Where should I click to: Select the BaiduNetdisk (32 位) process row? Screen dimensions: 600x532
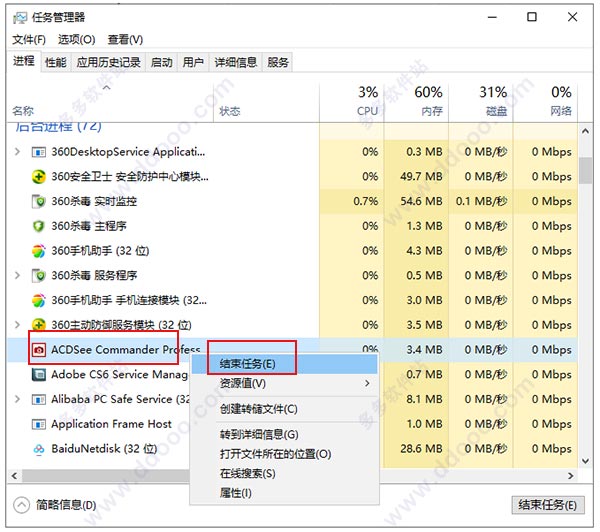[293, 449]
